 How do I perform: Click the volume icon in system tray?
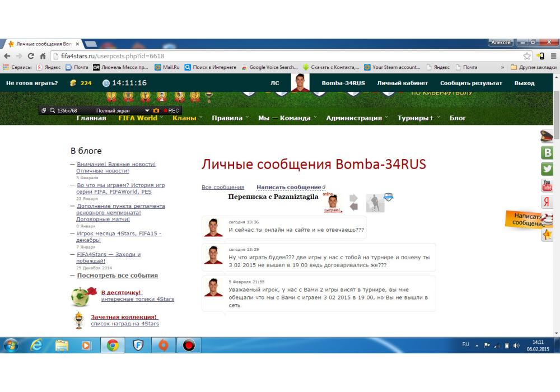(x=516, y=346)
